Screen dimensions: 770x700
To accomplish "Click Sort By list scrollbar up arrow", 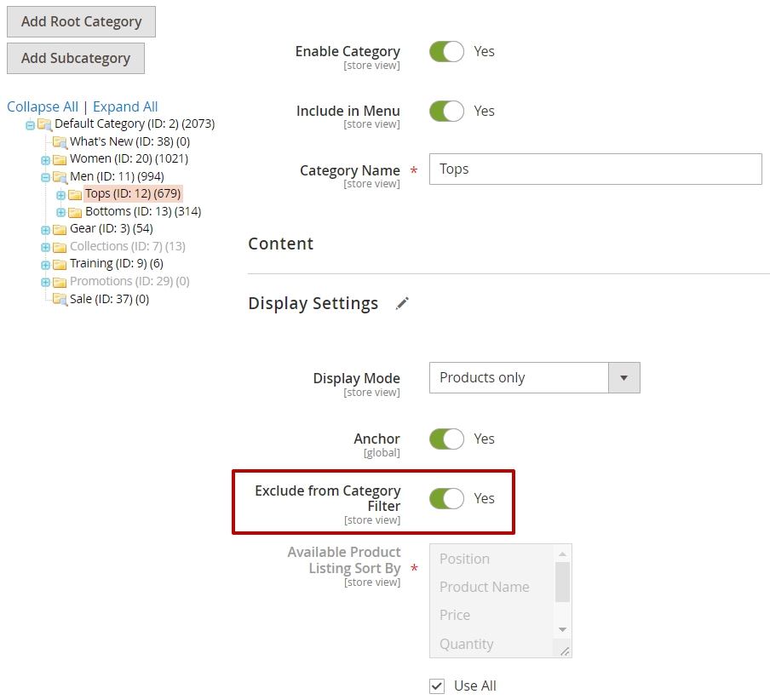I will click(562, 554).
